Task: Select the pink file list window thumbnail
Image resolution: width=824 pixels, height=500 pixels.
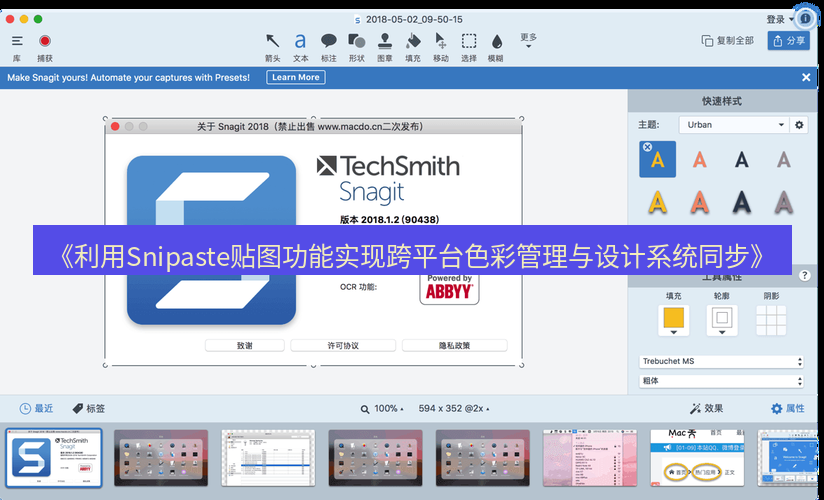Action: click(590, 458)
